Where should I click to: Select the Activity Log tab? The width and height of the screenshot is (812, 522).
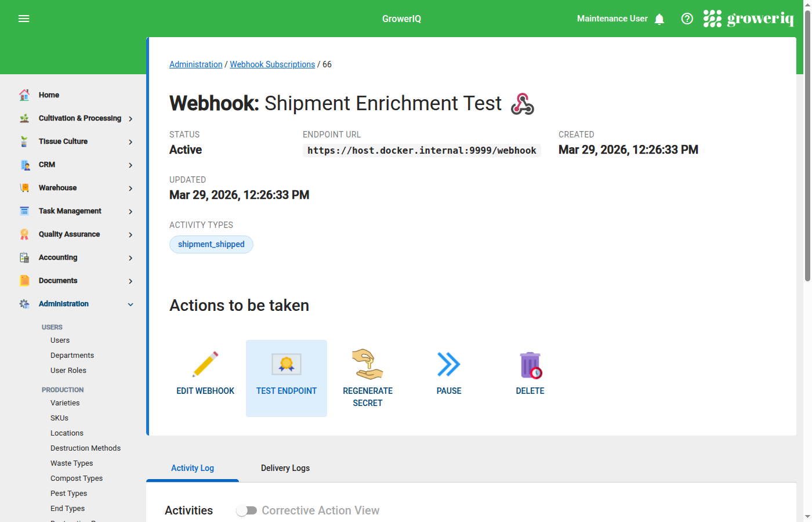[x=192, y=468]
